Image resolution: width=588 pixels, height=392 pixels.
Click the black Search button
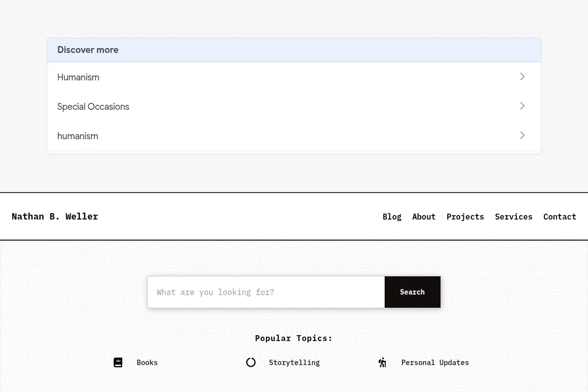tap(413, 292)
